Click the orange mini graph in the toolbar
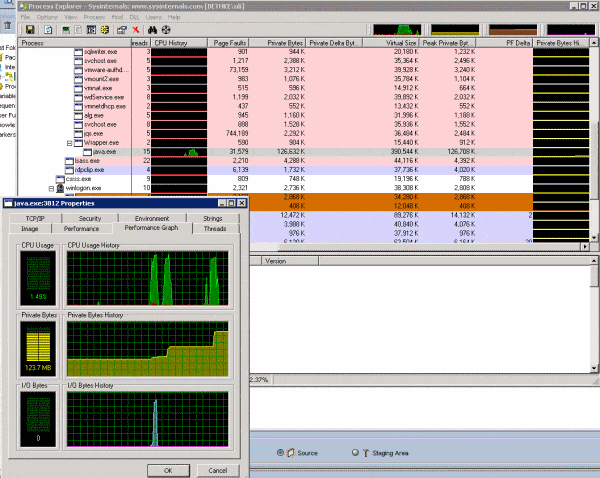The image size is (600, 478). click(513, 29)
